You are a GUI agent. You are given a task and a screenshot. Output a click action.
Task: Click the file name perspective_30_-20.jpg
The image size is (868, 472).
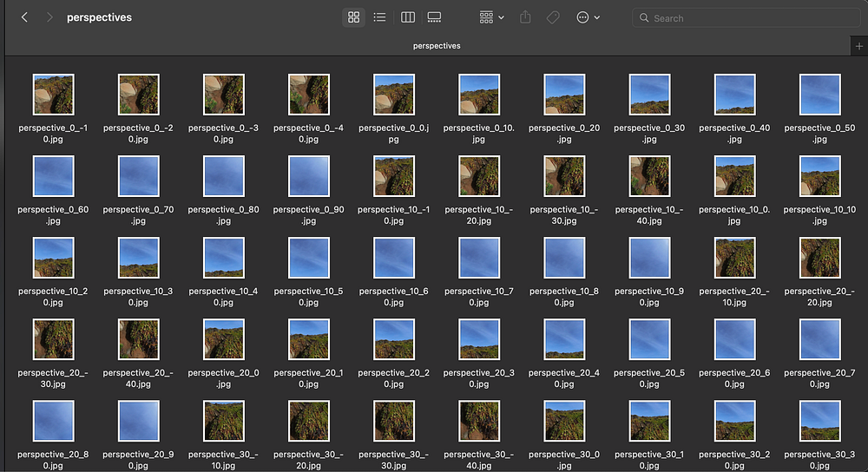[309, 460]
